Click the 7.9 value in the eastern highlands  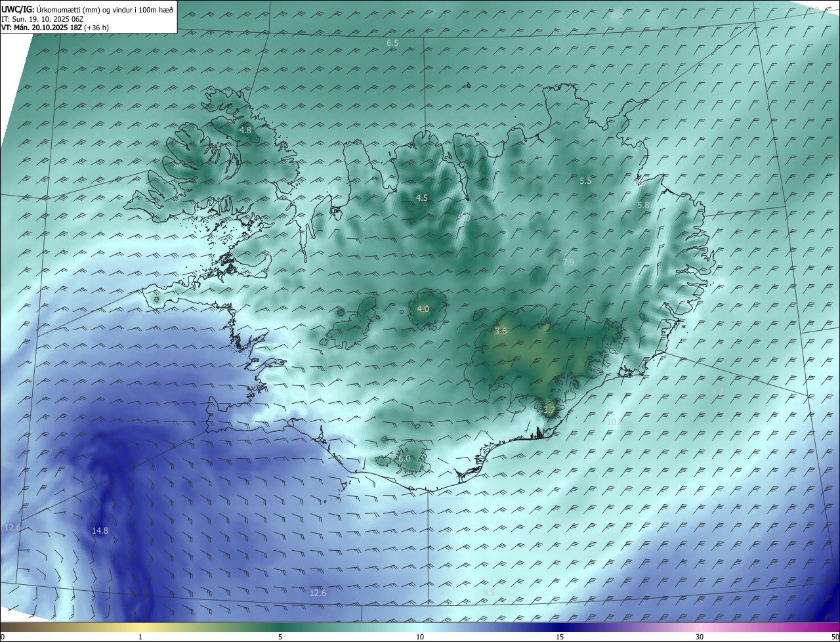point(568,263)
